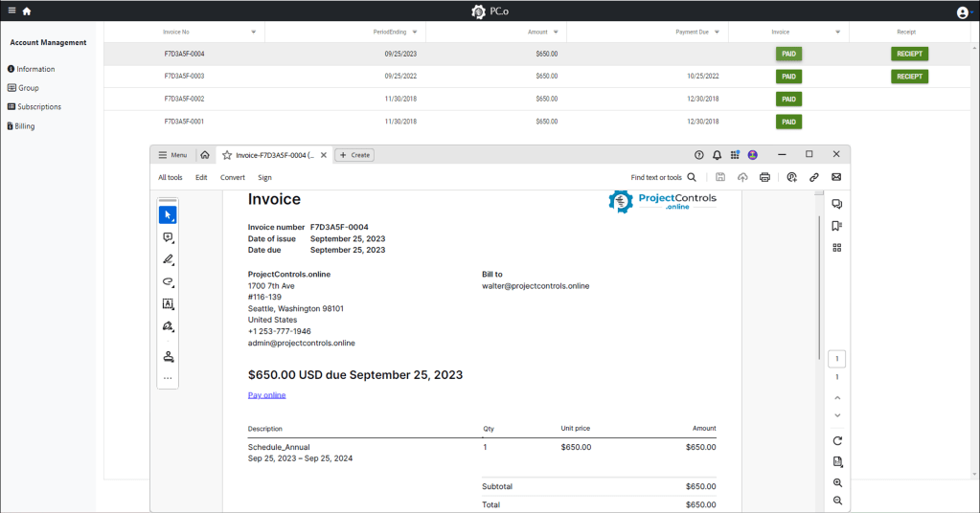980x513 pixels.
Task: Follow the Pay online link
Action: pos(266,394)
